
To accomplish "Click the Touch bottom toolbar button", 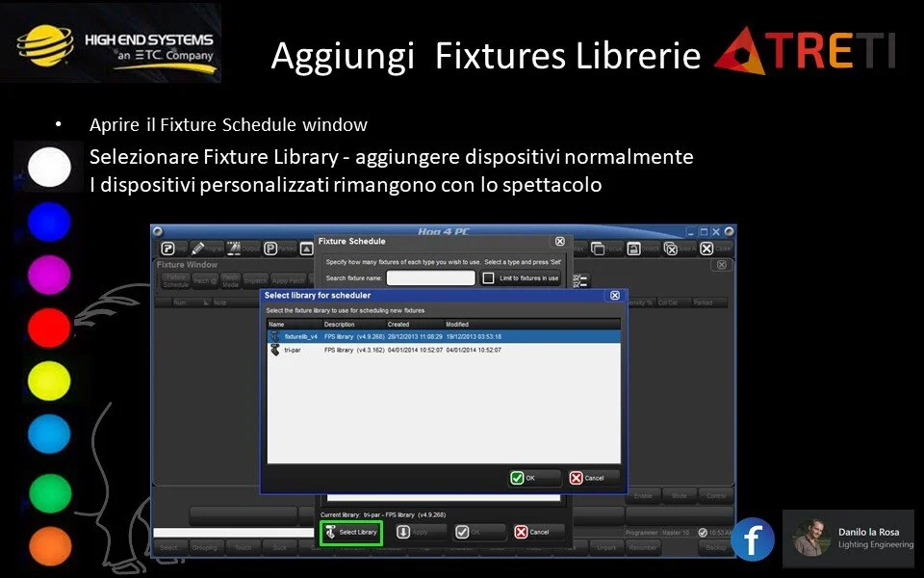I will pos(243,548).
